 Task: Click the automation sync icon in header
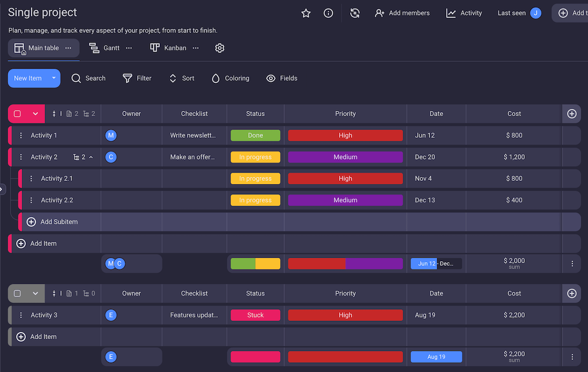coord(355,13)
